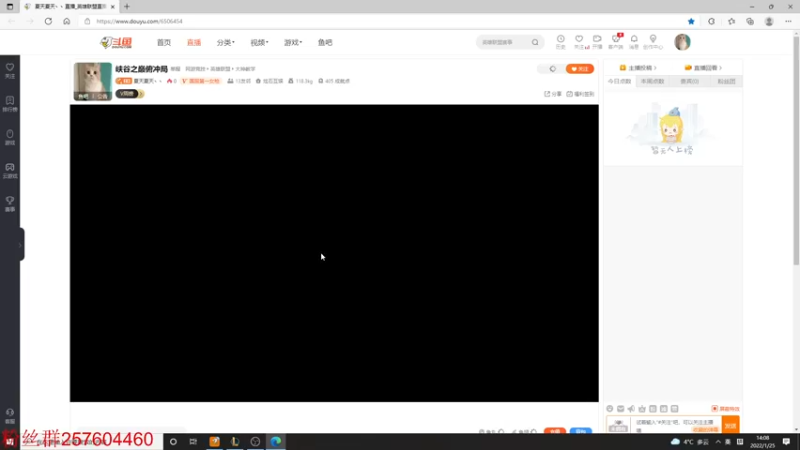This screenshot has width=800, height=450.
Task: Show hidden system tray icons chevron
Action: [x=718, y=441]
